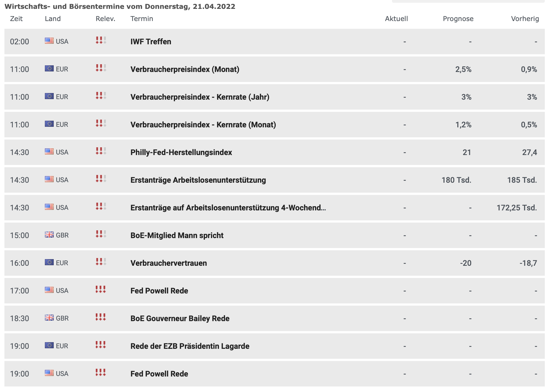Click the Vorherig column header
Image resolution: width=552 pixels, height=392 pixels.
525,19
